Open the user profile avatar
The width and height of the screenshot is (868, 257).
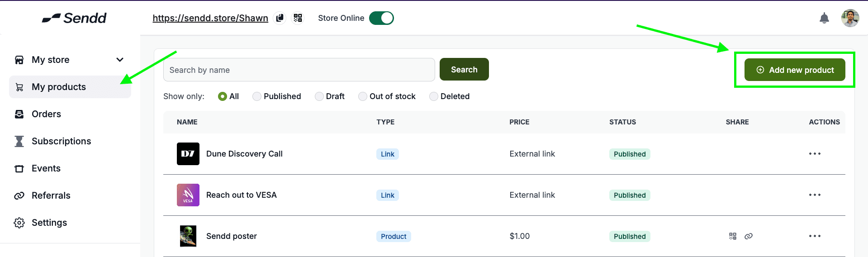pyautogui.click(x=850, y=18)
